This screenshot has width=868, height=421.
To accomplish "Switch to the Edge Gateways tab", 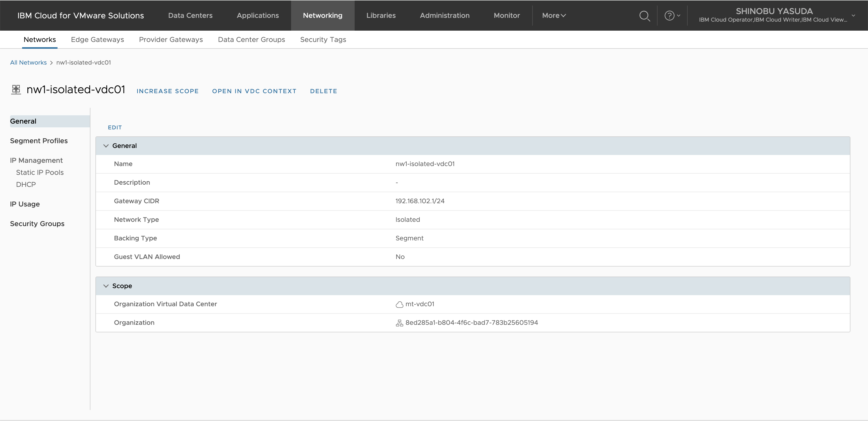I will tap(97, 39).
